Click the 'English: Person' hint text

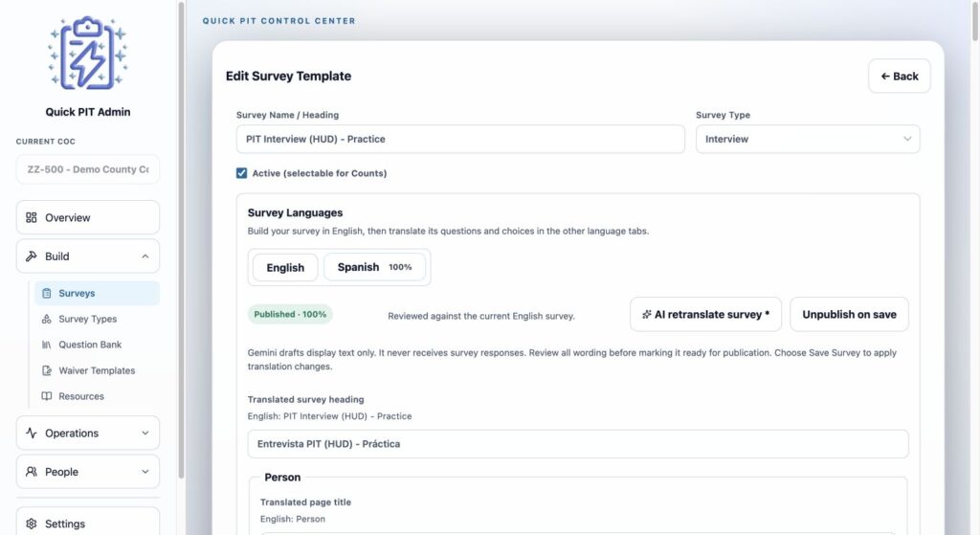tap(293, 519)
